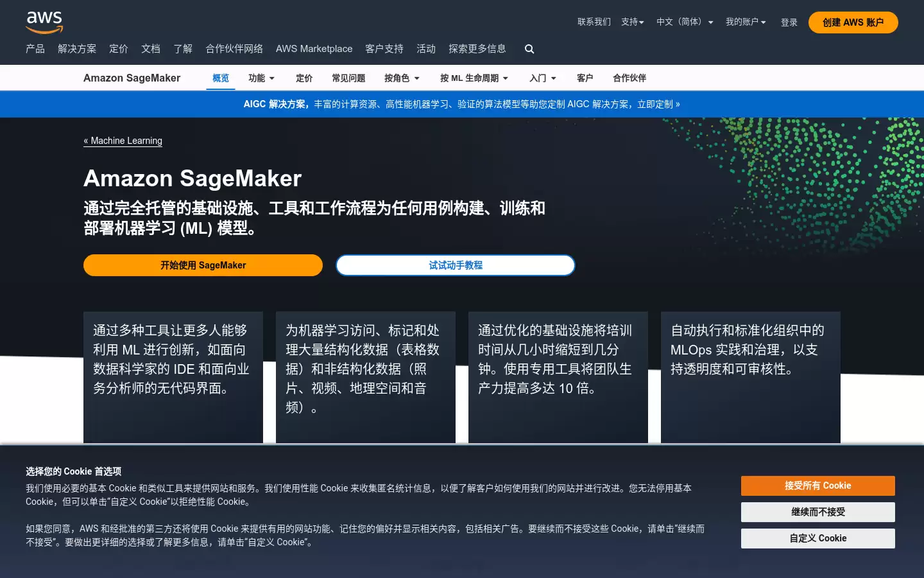Screen dimensions: 924x578
Task: Open the 常见问题 tab
Action: point(348,78)
